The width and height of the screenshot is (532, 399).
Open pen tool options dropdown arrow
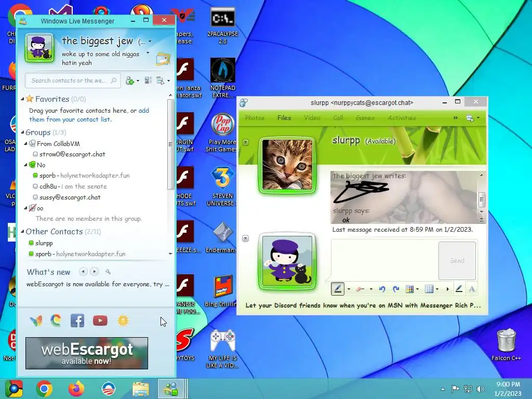point(349,289)
